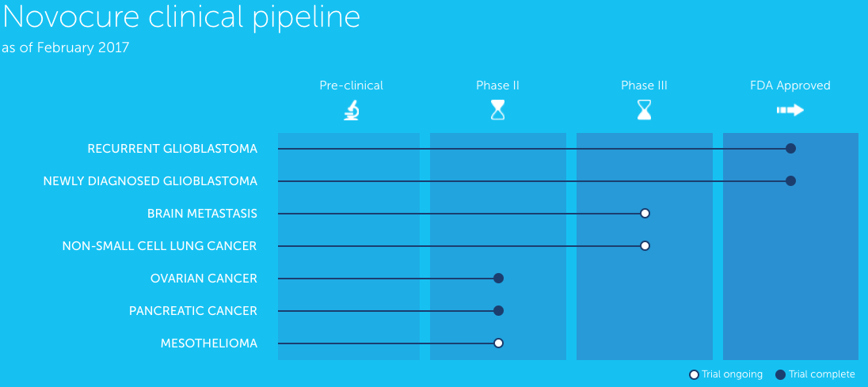
Task: Select the FDA Approved column header
Action: pyautogui.click(x=790, y=85)
